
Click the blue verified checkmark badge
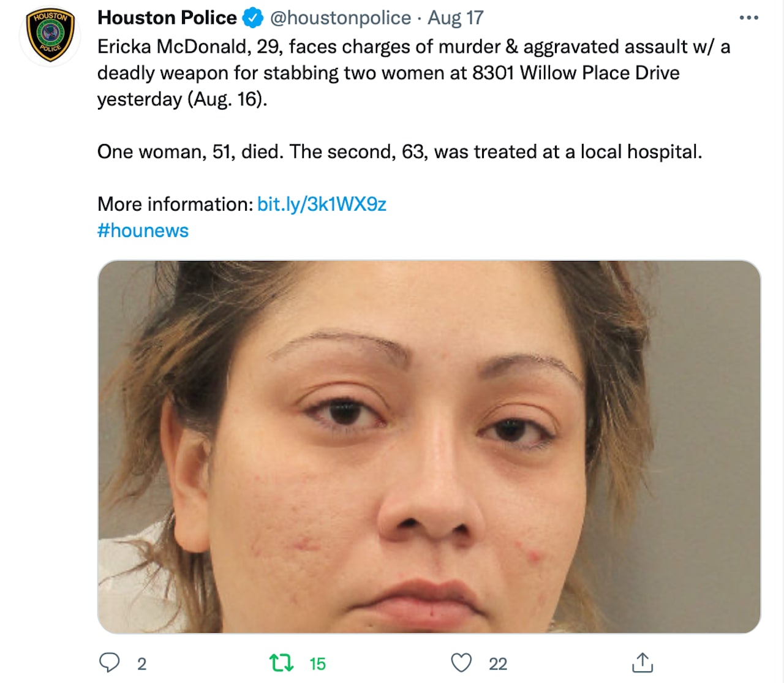click(x=253, y=18)
